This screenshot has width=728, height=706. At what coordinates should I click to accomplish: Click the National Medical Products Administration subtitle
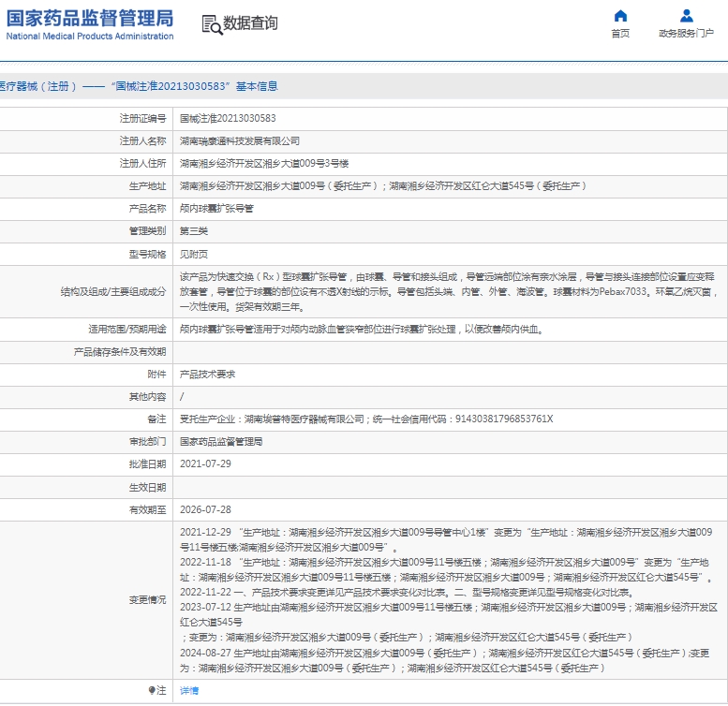click(x=90, y=37)
